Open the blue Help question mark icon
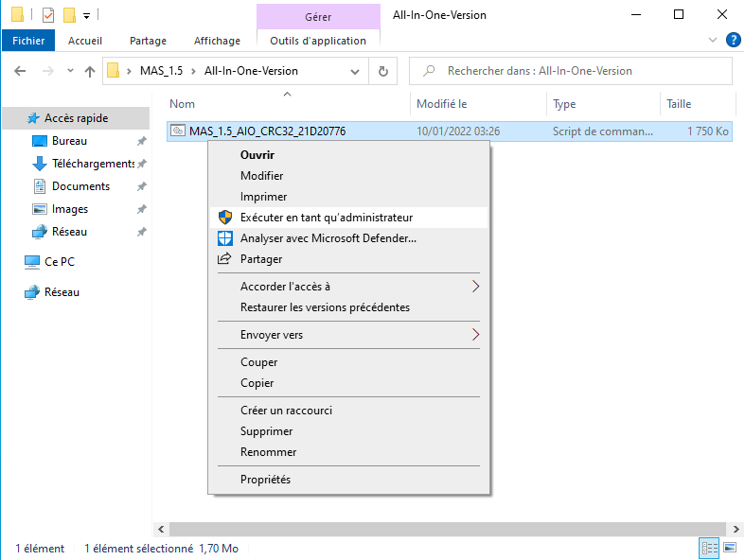The height and width of the screenshot is (560, 745). (x=733, y=40)
